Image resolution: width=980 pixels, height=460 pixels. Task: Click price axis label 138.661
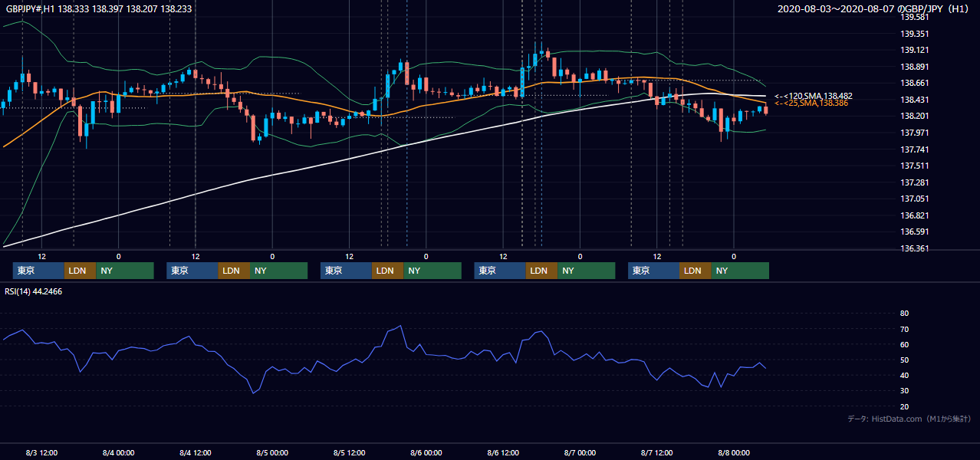(915, 83)
